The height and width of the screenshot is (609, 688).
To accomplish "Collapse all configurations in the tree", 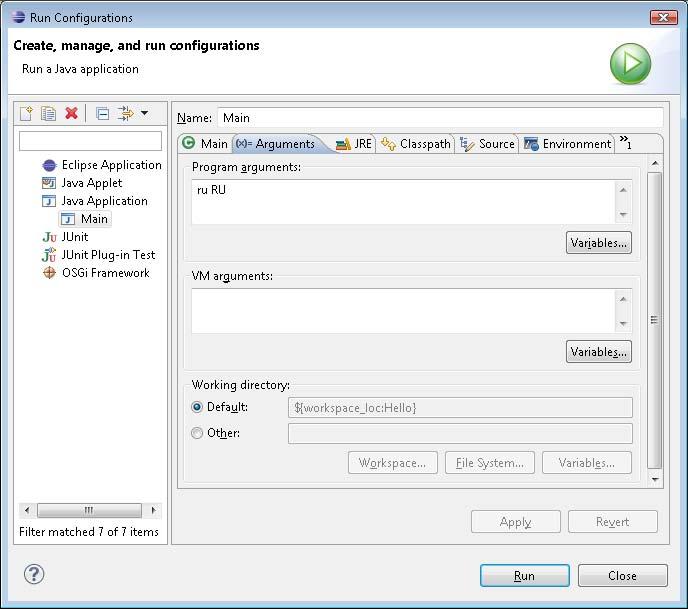I will click(x=103, y=114).
